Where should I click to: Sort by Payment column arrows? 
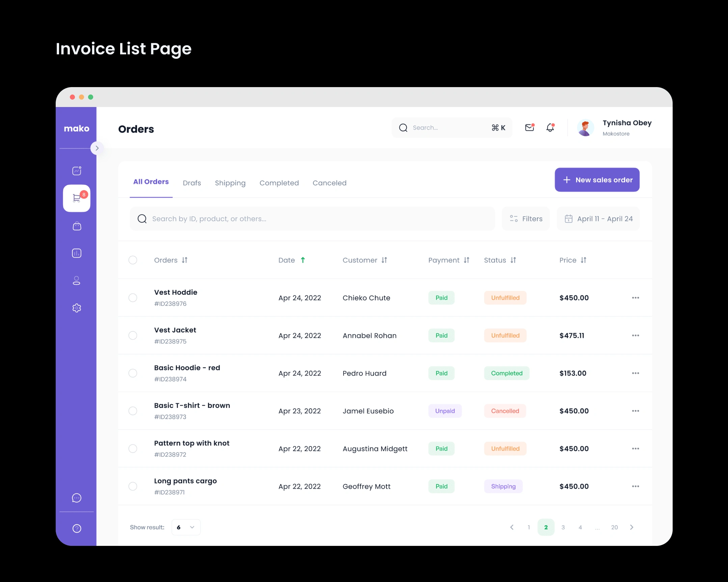(x=467, y=260)
